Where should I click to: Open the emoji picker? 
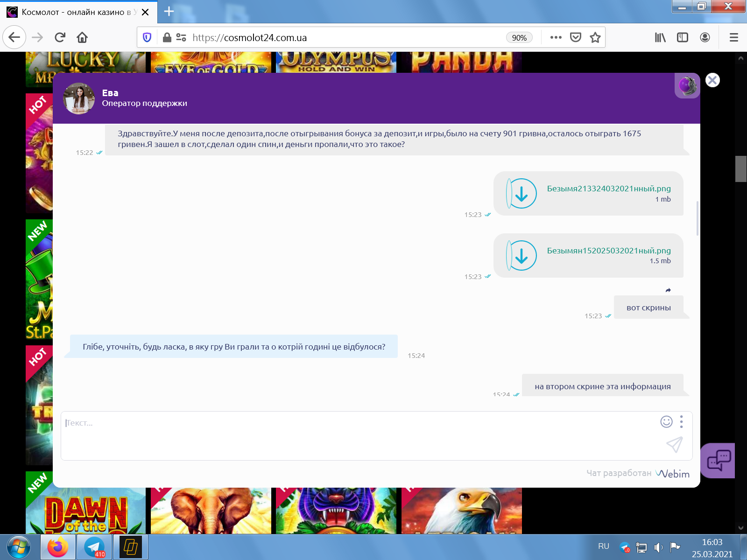[666, 422]
